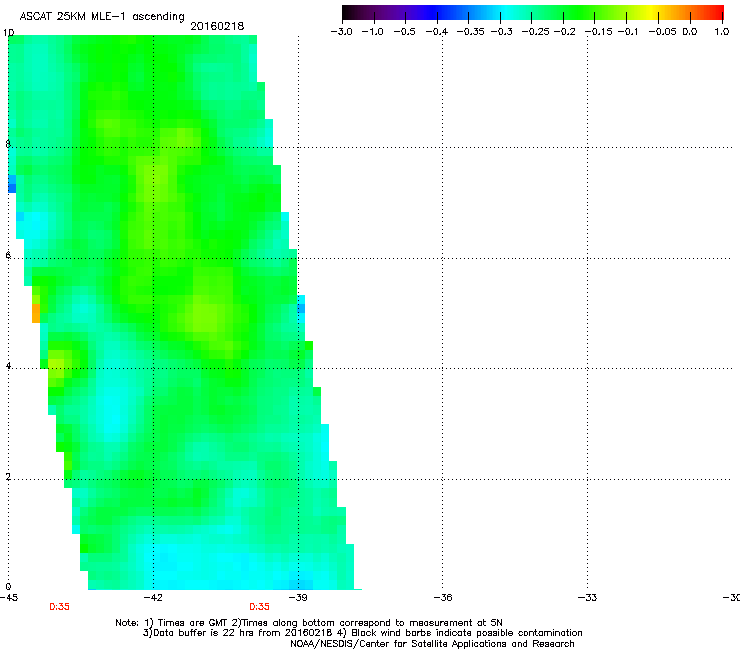Pick the -0.3 color scale label

coord(501,32)
